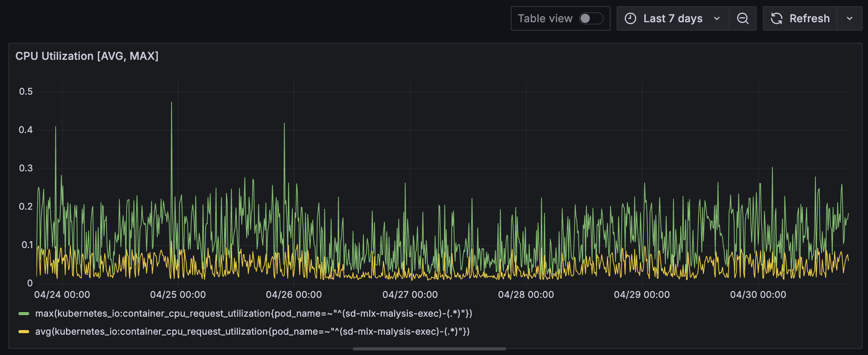Screen dimensions: 868x355
Task: Open the Last 7 days time range dropdown
Action: [673, 18]
